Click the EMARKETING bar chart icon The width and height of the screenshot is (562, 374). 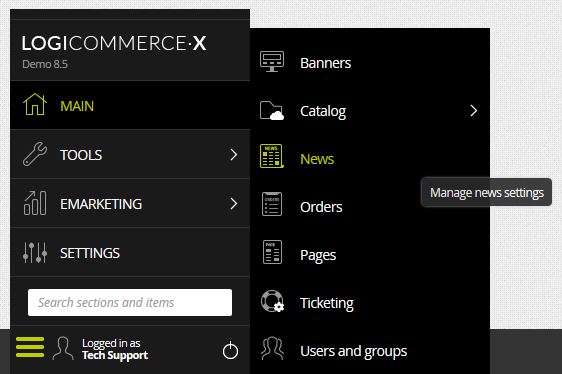pos(35,203)
